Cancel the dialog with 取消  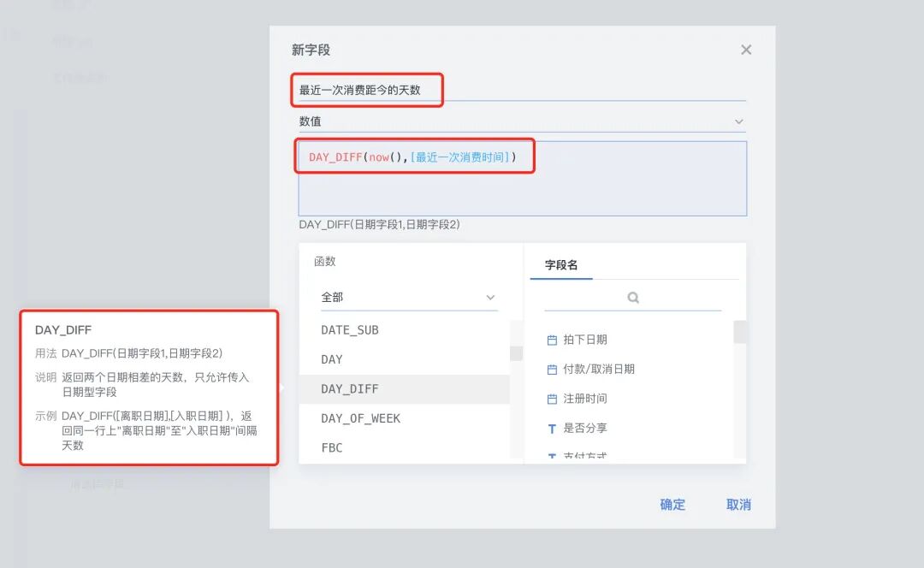737,506
